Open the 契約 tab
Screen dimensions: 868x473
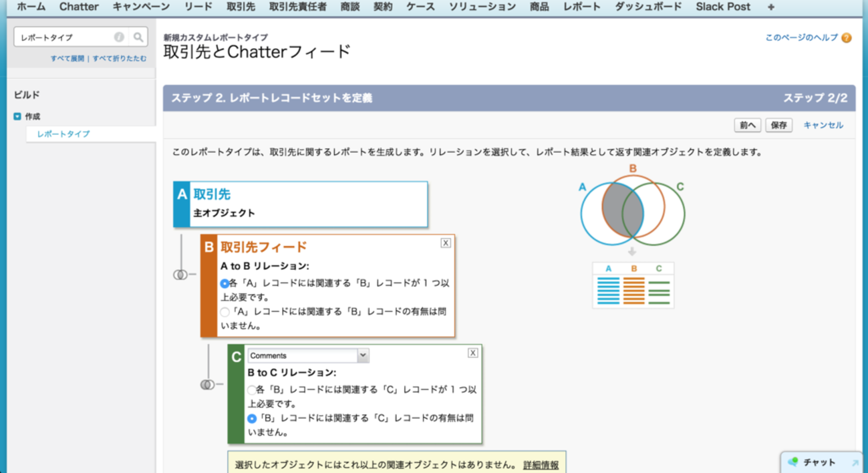click(x=383, y=7)
